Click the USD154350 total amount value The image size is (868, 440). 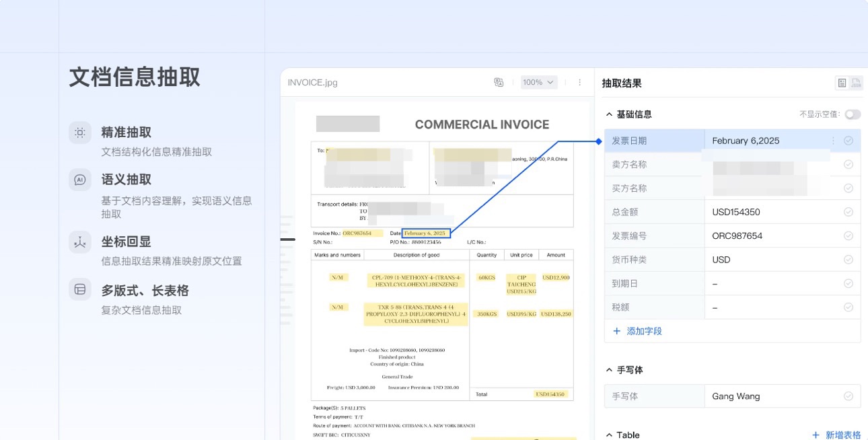point(736,212)
